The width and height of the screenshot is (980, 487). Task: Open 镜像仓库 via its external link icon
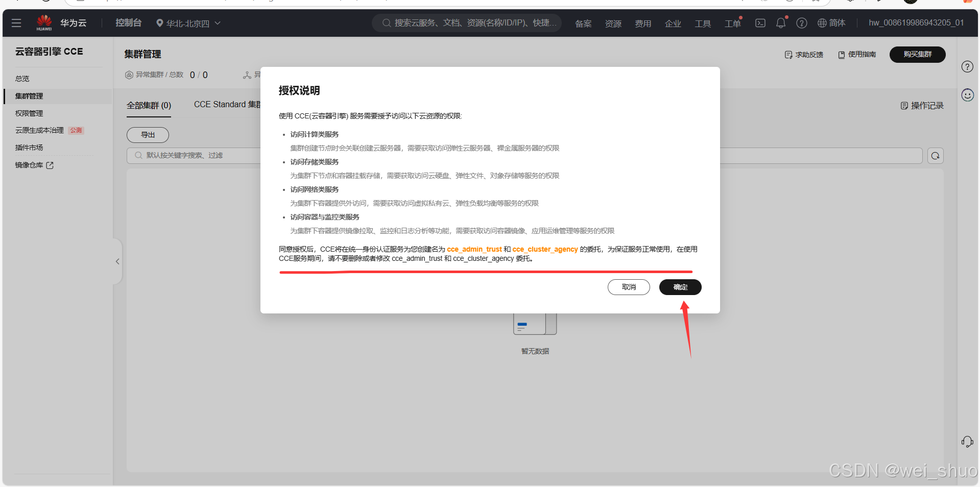[50, 165]
